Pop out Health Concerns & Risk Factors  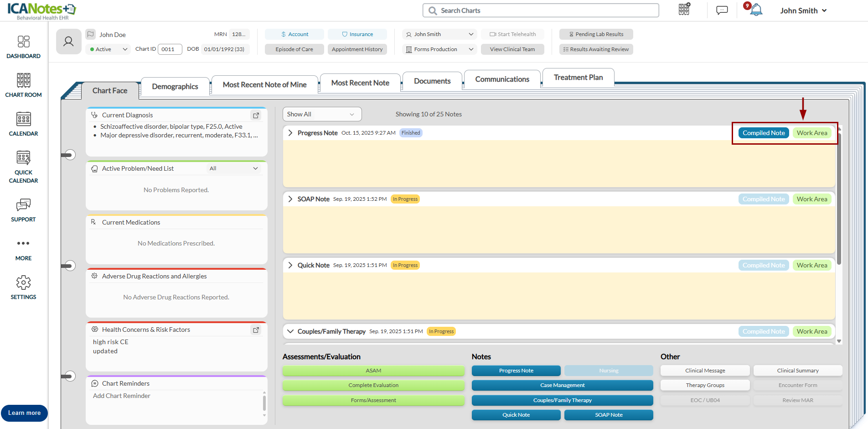256,330
